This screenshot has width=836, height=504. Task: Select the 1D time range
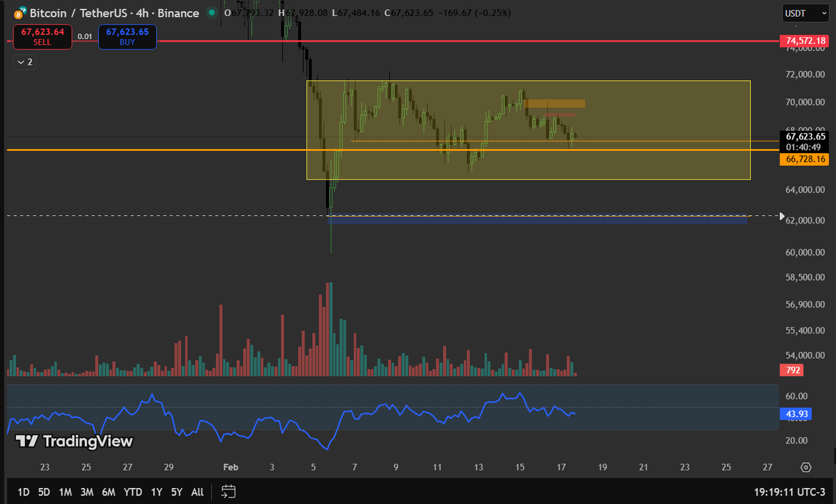(23, 492)
